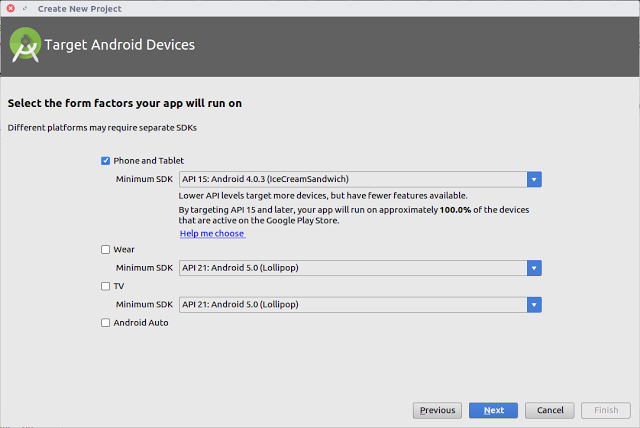Open the Help me choose link
Screen dimensions: 640x428
click(x=212, y=233)
